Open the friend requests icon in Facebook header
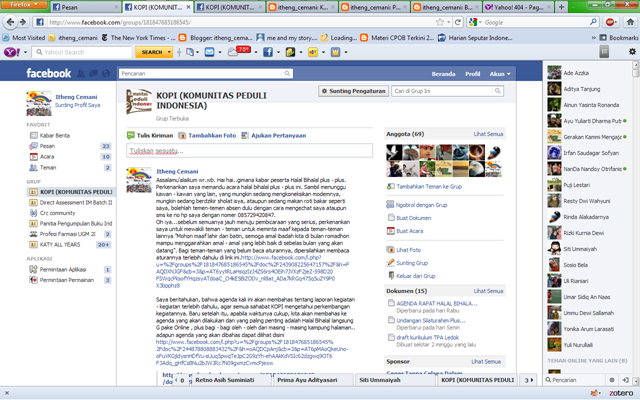Image resolution: width=640 pixels, height=400 pixels. (81, 73)
